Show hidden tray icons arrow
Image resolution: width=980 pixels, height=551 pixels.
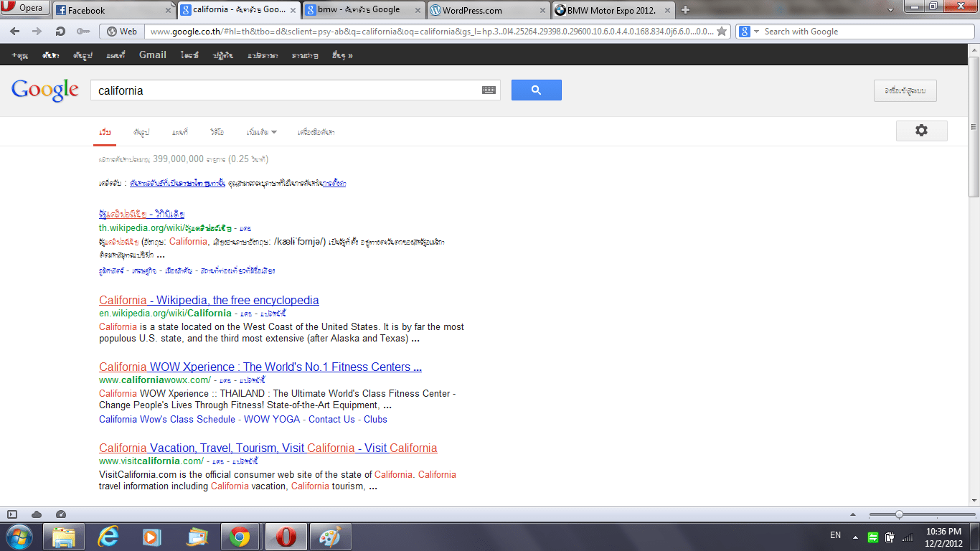coord(855,537)
